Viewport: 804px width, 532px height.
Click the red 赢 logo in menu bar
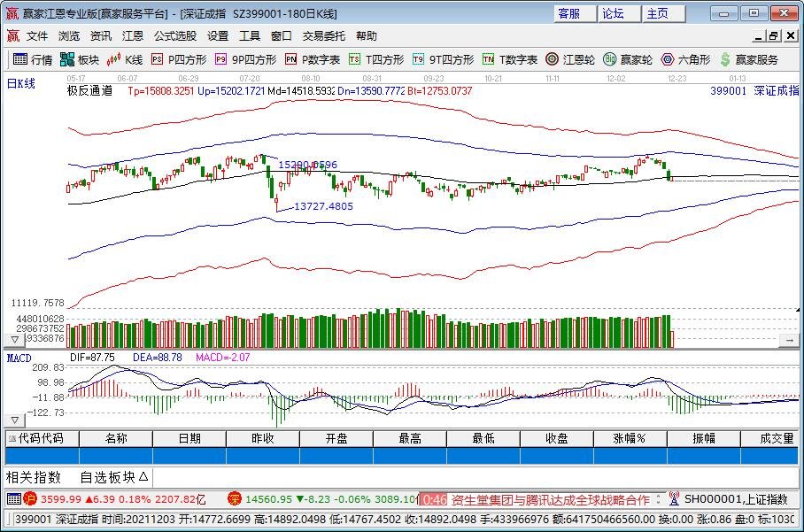coord(12,36)
